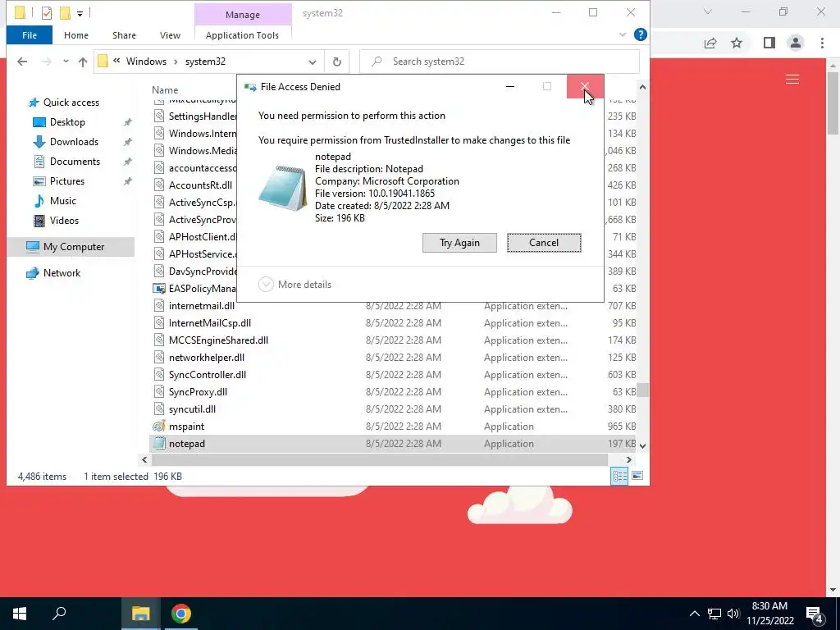This screenshot has width=840, height=630.
Task: Switch to large icons view layout
Action: point(637,477)
